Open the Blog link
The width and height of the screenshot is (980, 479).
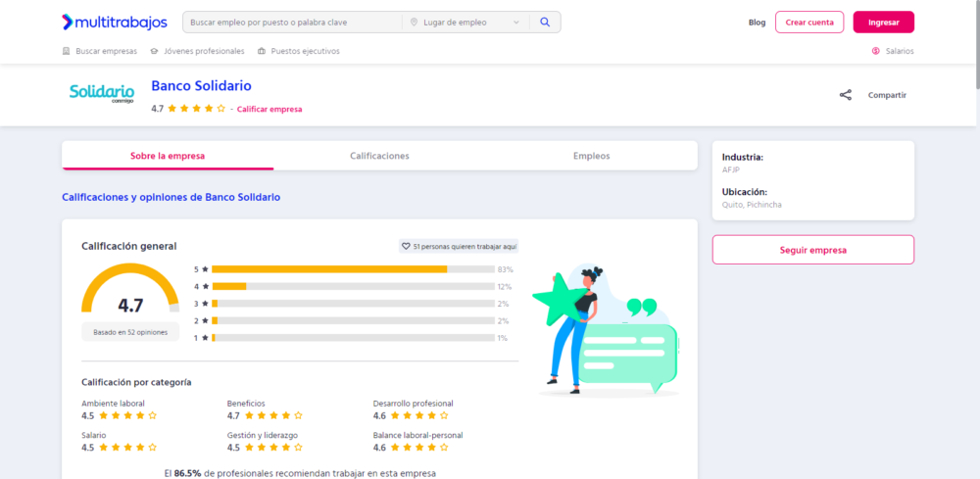[757, 23]
